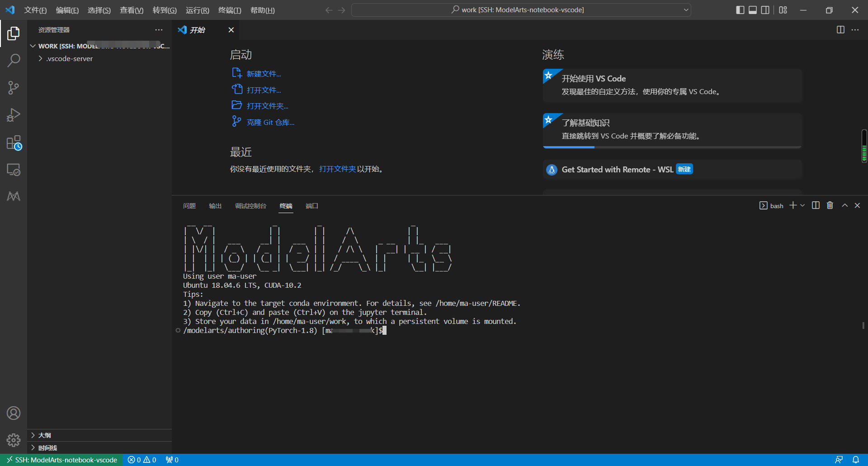Open the 运行 menu
The width and height of the screenshot is (868, 466).
point(198,10)
